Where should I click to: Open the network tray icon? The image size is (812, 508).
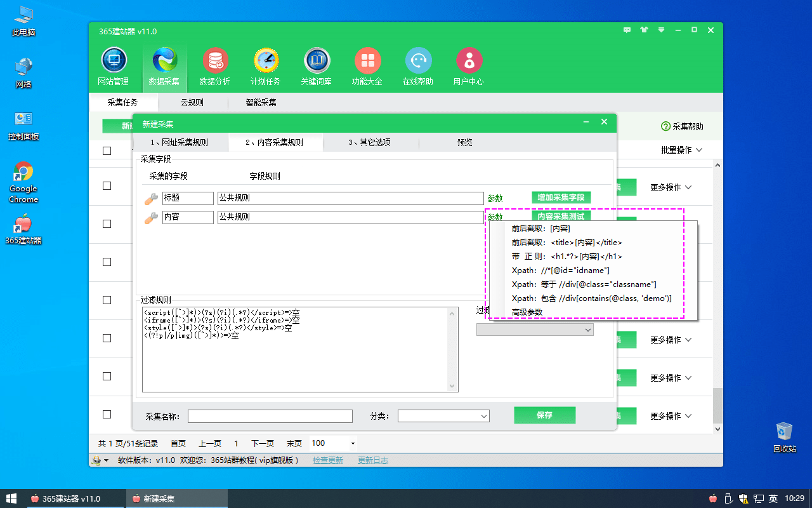[x=759, y=498]
